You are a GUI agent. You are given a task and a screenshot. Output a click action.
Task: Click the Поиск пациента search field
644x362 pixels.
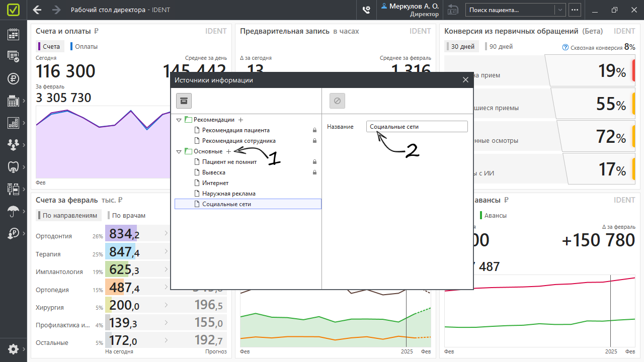[x=510, y=10]
